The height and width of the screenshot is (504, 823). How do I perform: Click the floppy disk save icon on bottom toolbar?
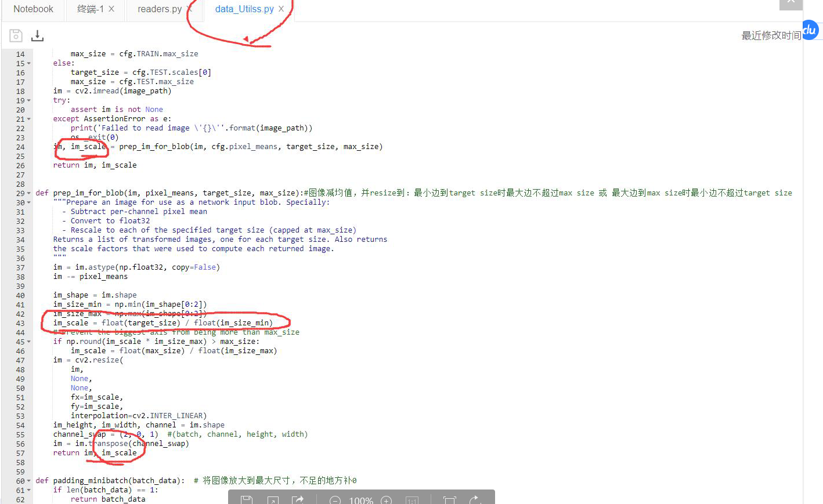[246, 499]
